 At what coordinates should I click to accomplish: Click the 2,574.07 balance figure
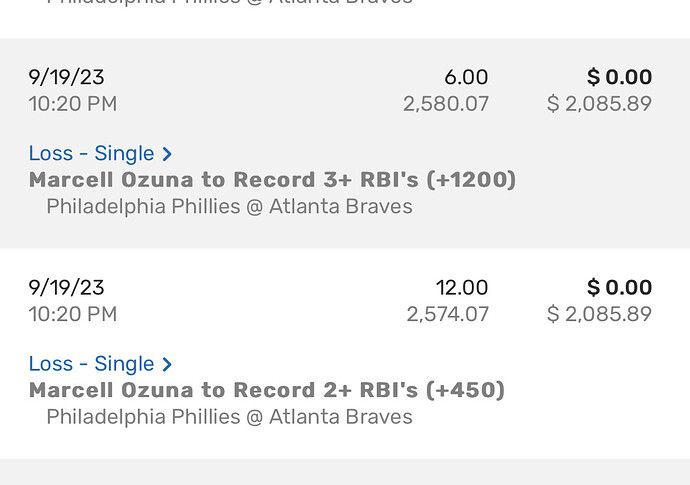[x=447, y=314]
